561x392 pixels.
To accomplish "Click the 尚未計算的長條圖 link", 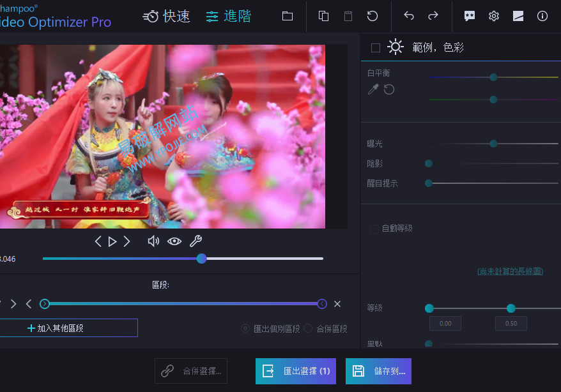I will click(x=510, y=271).
